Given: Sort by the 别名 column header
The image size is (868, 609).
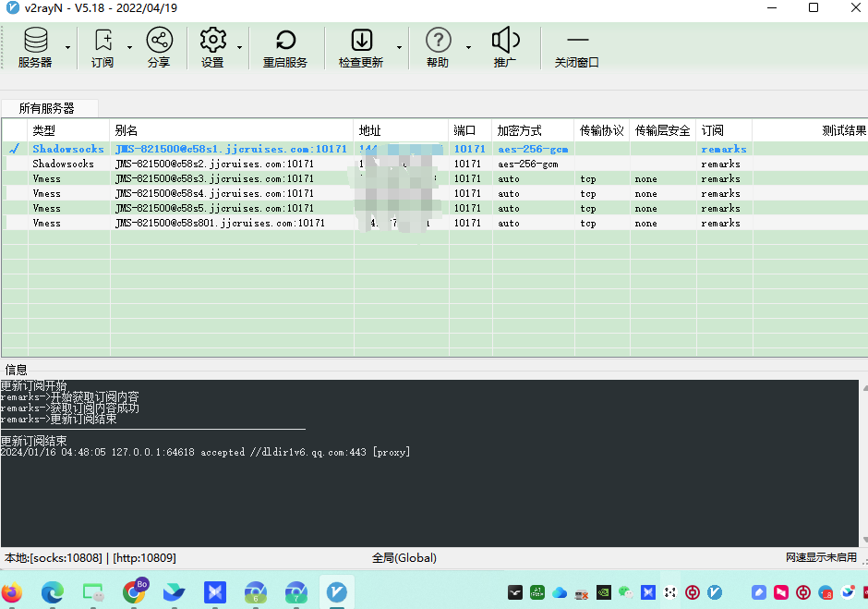Looking at the screenshot, I should point(231,130).
